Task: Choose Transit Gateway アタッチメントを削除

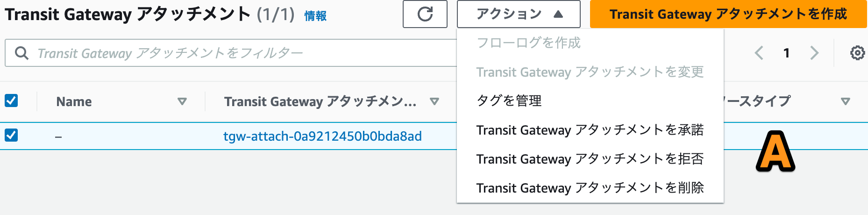Action: (590, 187)
